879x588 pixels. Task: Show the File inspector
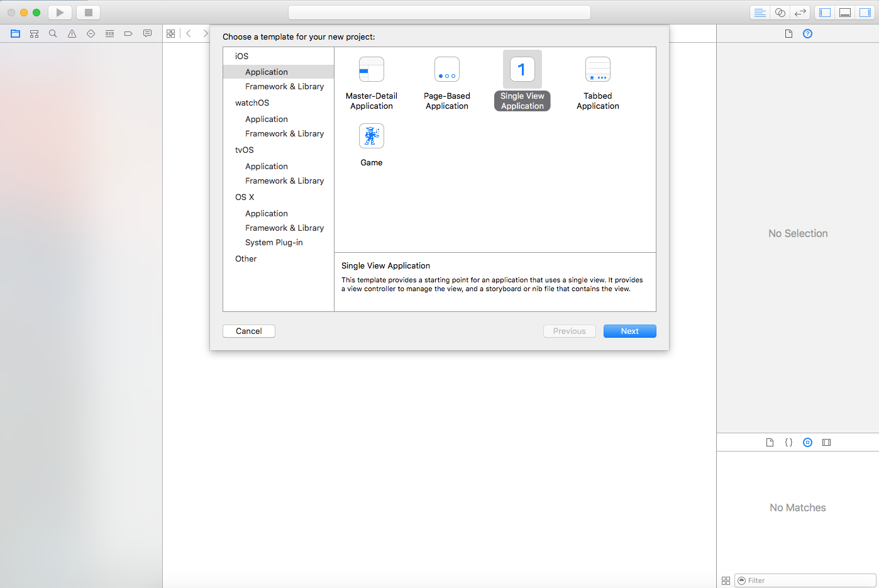pyautogui.click(x=788, y=33)
